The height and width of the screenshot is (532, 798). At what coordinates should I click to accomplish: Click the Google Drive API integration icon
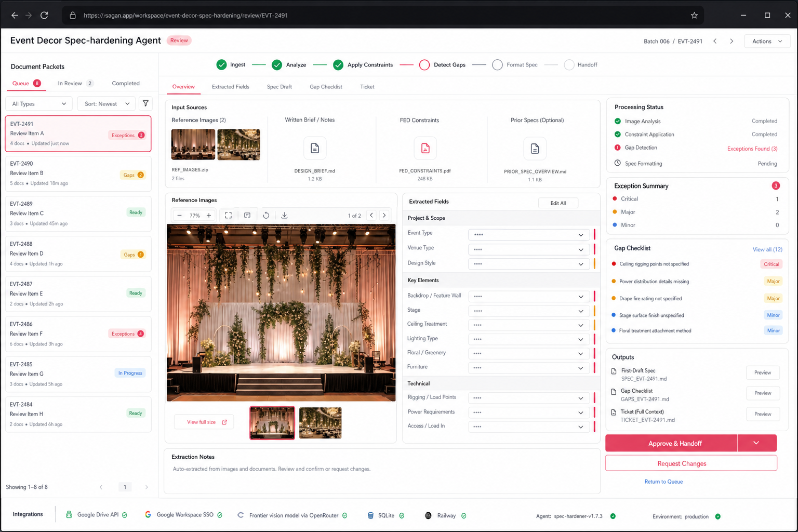pos(69,515)
